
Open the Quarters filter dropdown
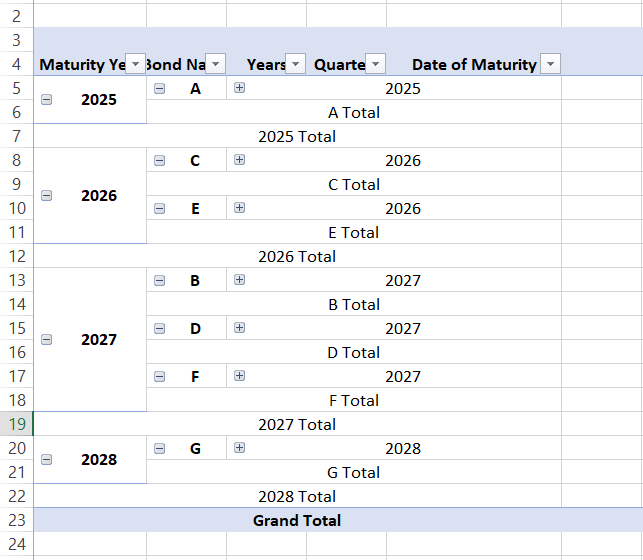click(x=376, y=64)
